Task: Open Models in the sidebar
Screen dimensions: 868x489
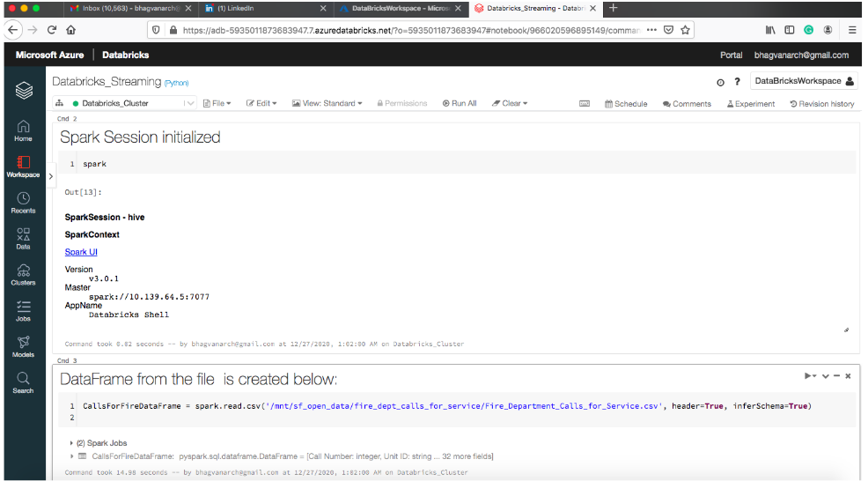Action: tap(23, 346)
